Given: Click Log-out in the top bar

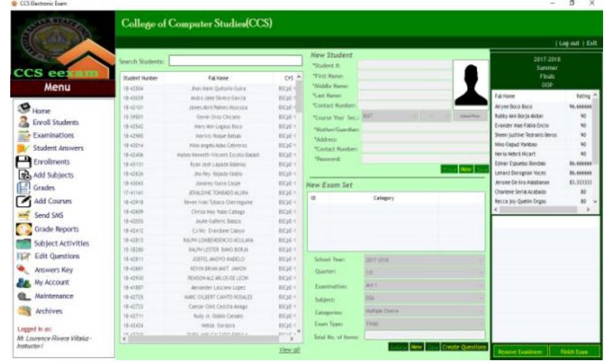Looking at the screenshot, I should pos(569,43).
